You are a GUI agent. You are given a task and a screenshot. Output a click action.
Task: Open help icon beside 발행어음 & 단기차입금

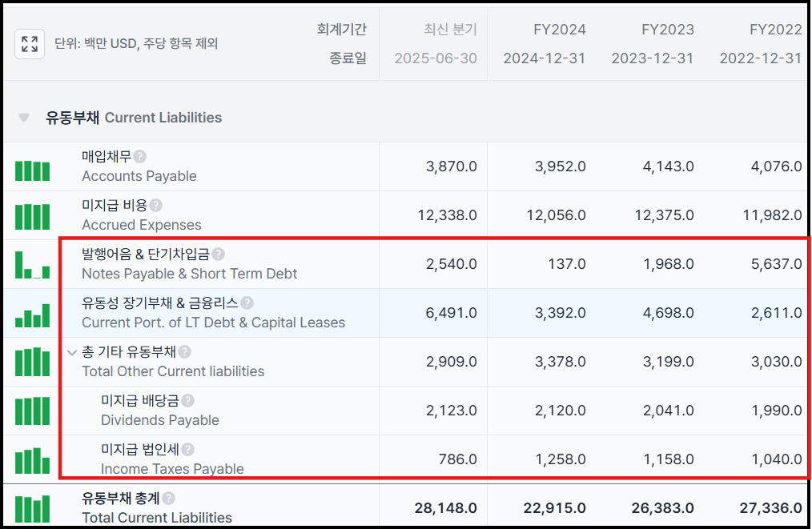219,254
